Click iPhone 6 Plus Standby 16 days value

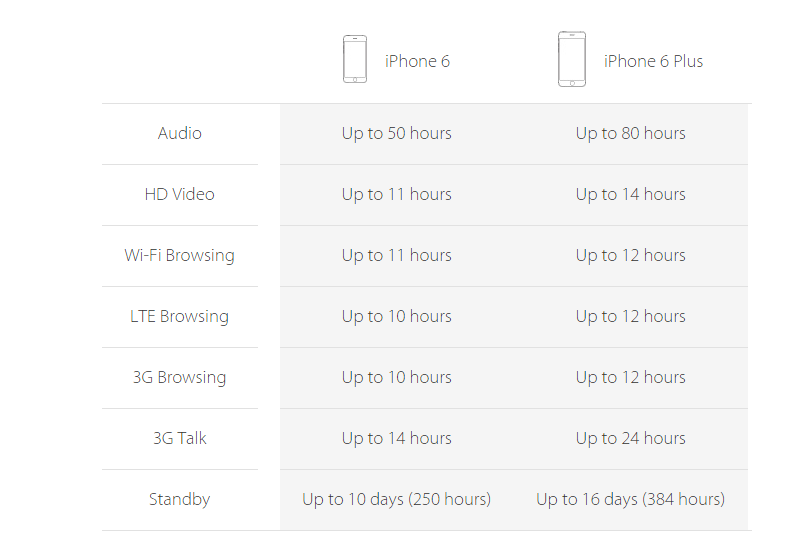click(631, 499)
